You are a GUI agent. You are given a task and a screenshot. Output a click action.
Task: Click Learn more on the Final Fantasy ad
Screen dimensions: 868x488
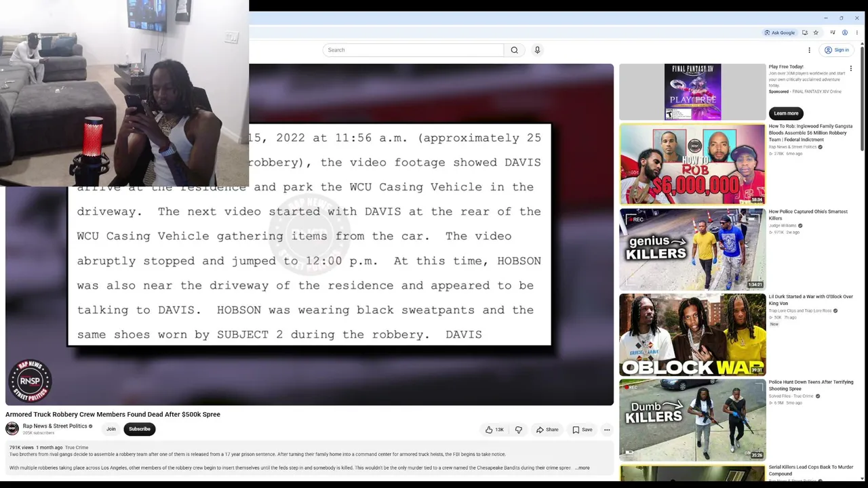click(x=786, y=113)
